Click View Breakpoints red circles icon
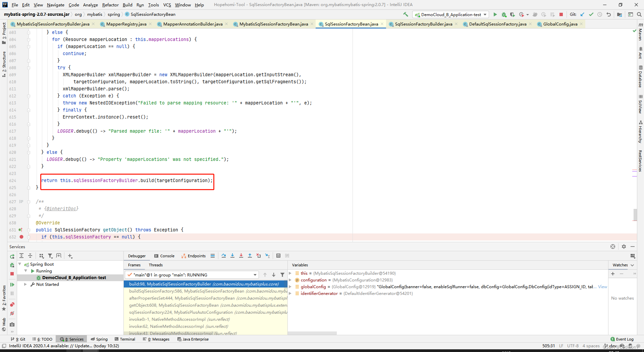 (12, 305)
